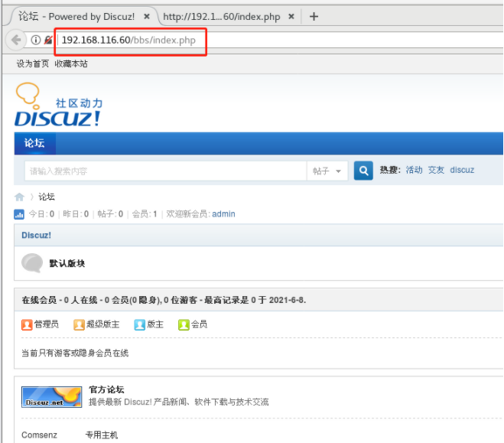Close the index.php tab

(x=291, y=16)
